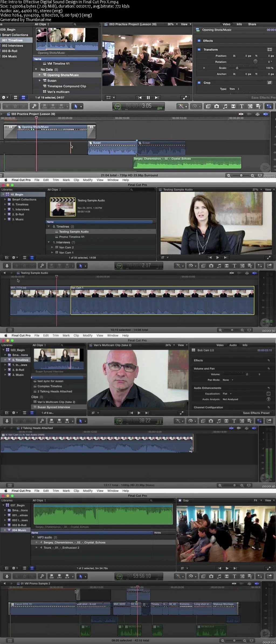Open the Crop Type Trim dropdown

234,89
